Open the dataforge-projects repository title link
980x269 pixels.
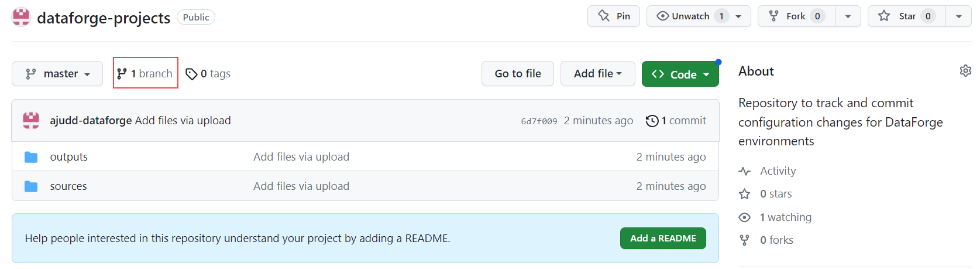coord(104,18)
